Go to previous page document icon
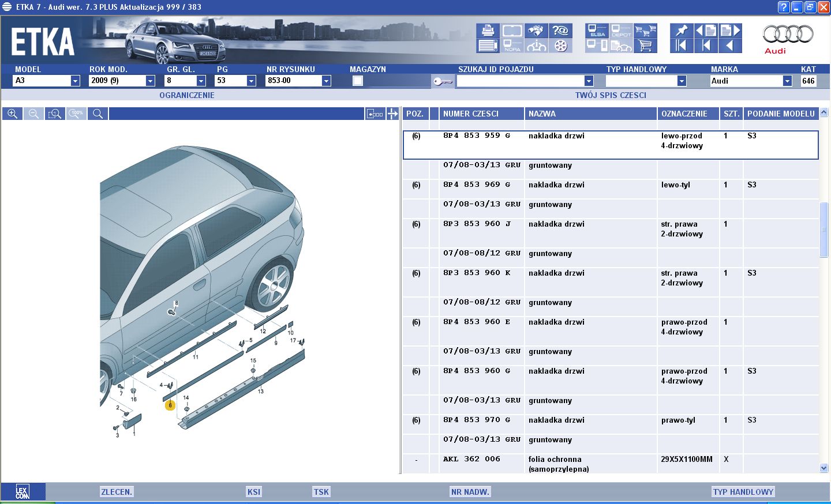Image resolution: width=831 pixels, height=504 pixels. pos(706,31)
